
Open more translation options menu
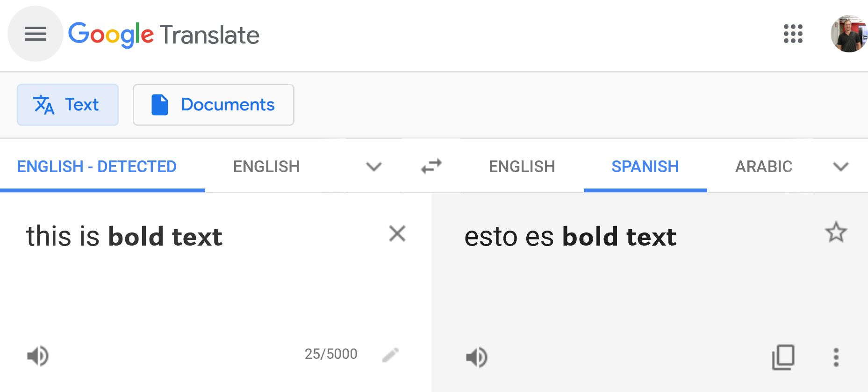pyautogui.click(x=836, y=357)
